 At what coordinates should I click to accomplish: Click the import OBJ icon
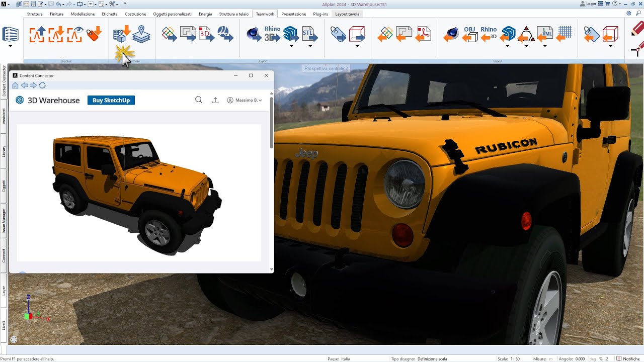[x=470, y=34]
